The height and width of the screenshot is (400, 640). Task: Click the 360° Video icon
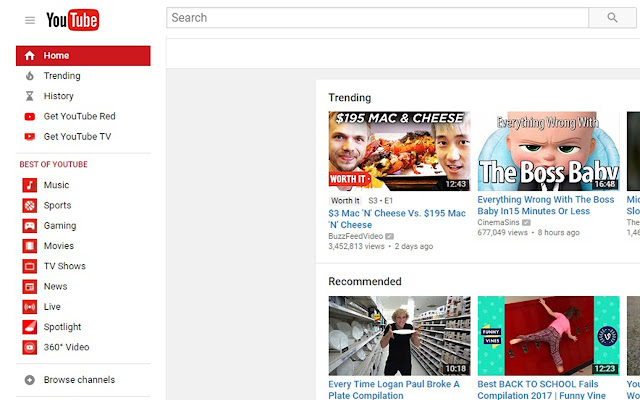[29, 347]
